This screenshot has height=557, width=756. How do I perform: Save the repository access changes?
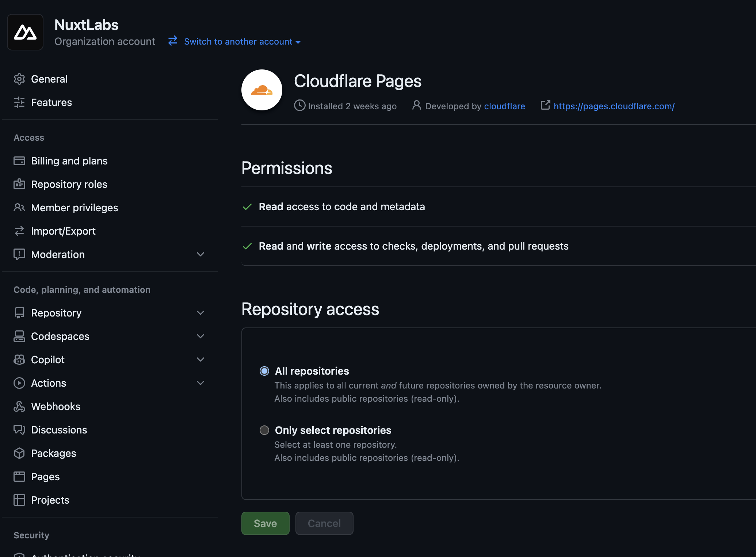click(x=265, y=523)
